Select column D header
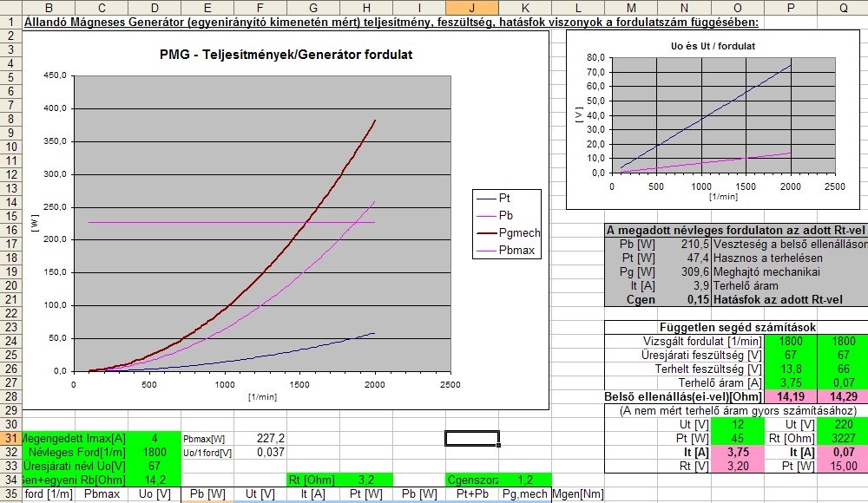Image resolution: width=868 pixels, height=503 pixels. click(x=155, y=8)
